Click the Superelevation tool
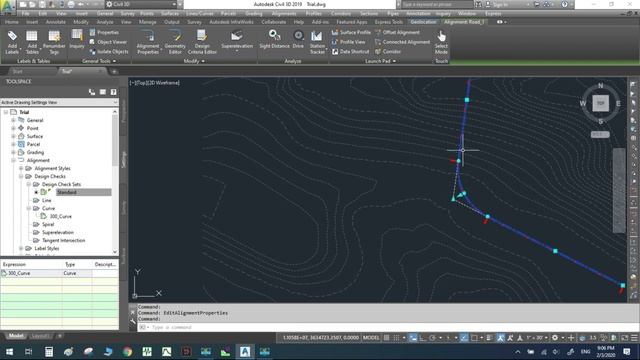The height and width of the screenshot is (360, 640). click(x=237, y=40)
